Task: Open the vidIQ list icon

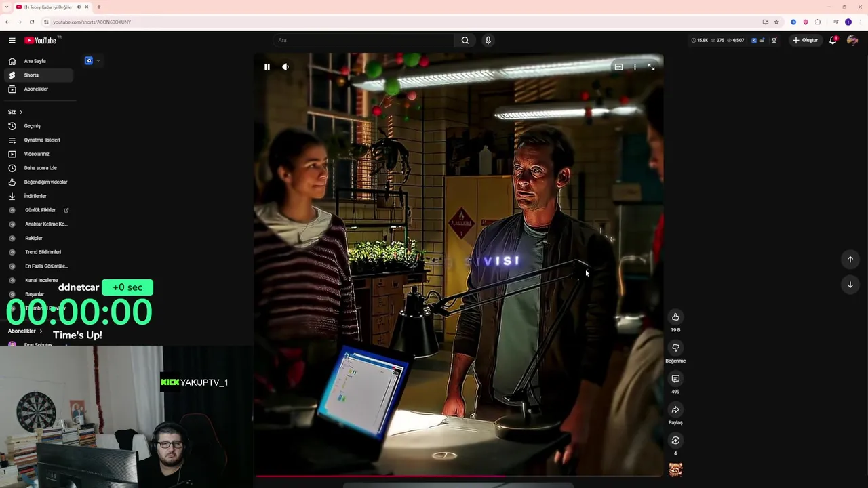Action: pyautogui.click(x=763, y=41)
